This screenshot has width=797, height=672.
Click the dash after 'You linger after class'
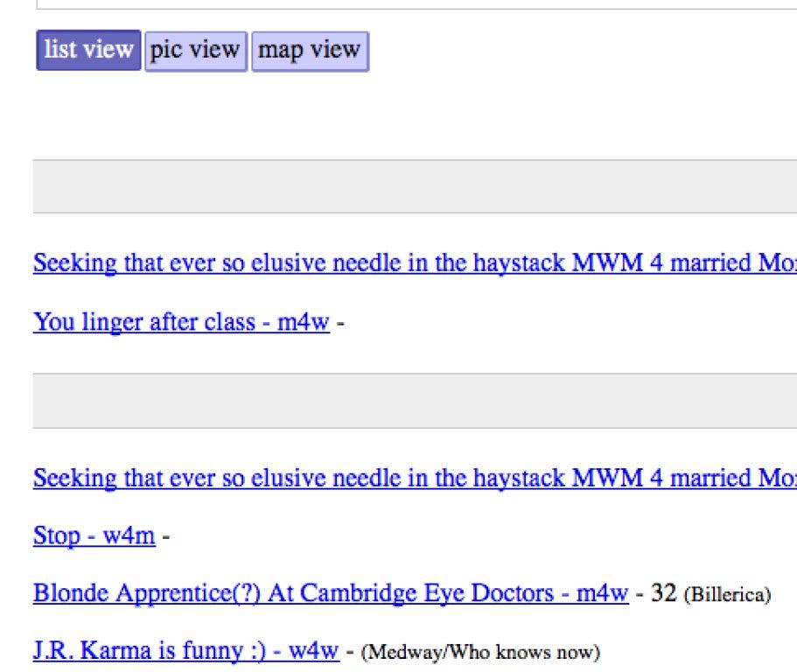[x=340, y=323]
